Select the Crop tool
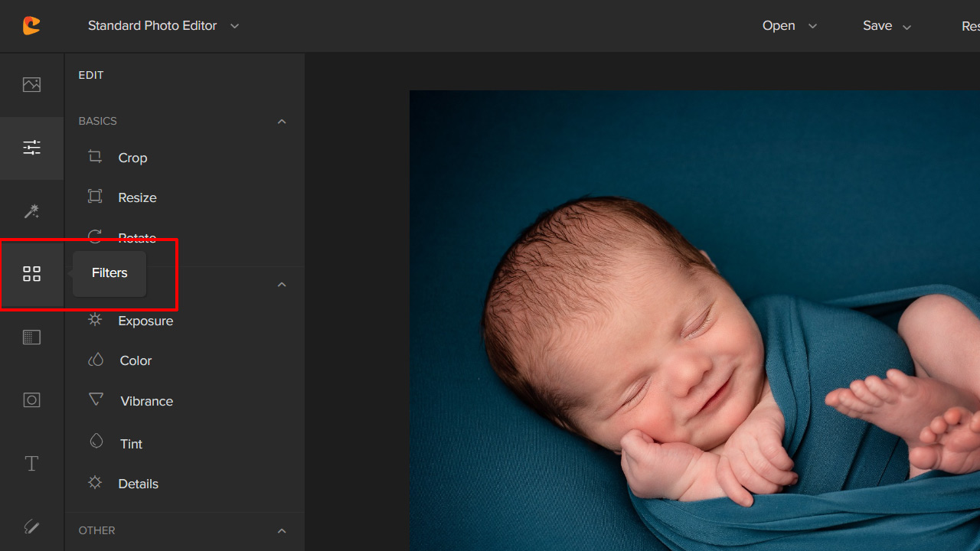 coord(132,158)
